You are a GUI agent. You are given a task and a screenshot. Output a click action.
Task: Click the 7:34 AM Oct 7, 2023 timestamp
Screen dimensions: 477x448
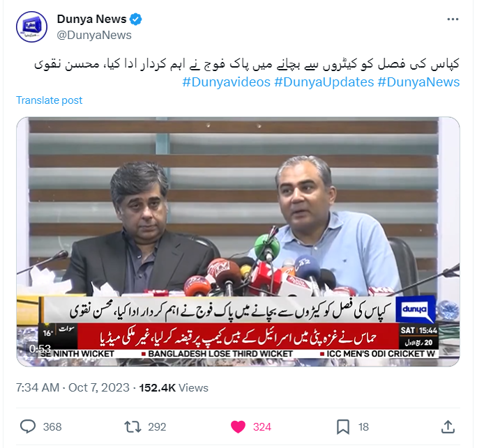pos(73,388)
